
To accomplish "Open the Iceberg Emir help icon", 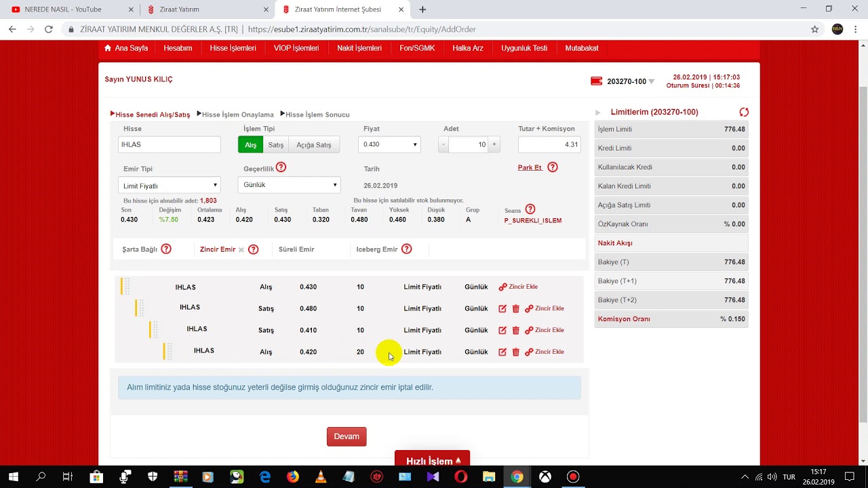I will 406,249.
